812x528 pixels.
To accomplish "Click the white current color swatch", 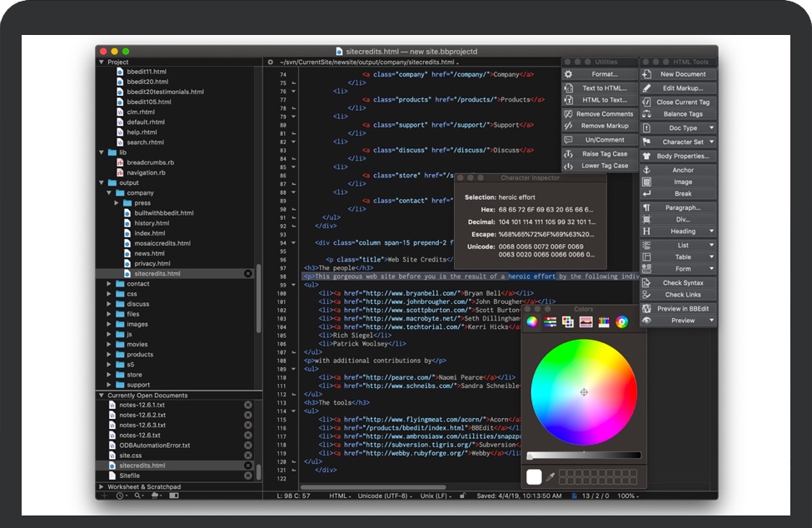I will [x=534, y=477].
